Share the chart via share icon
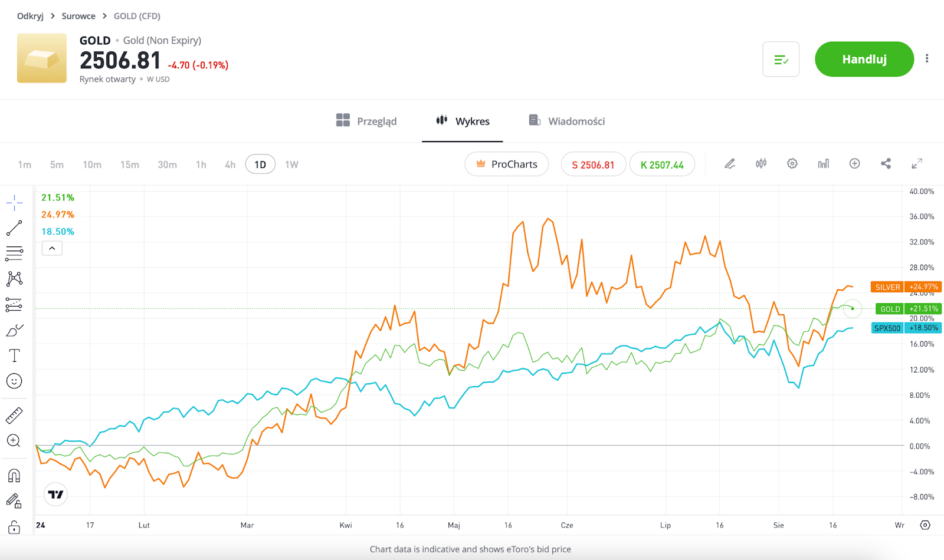 tap(886, 164)
